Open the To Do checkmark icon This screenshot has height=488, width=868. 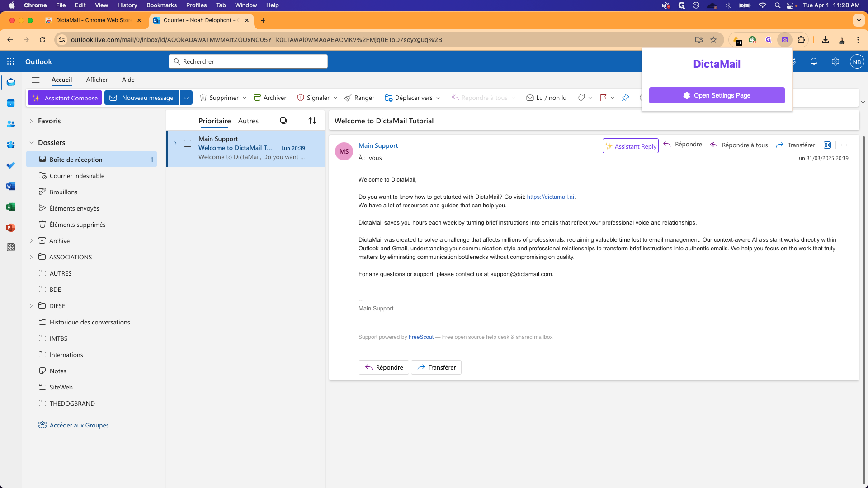[x=11, y=165]
